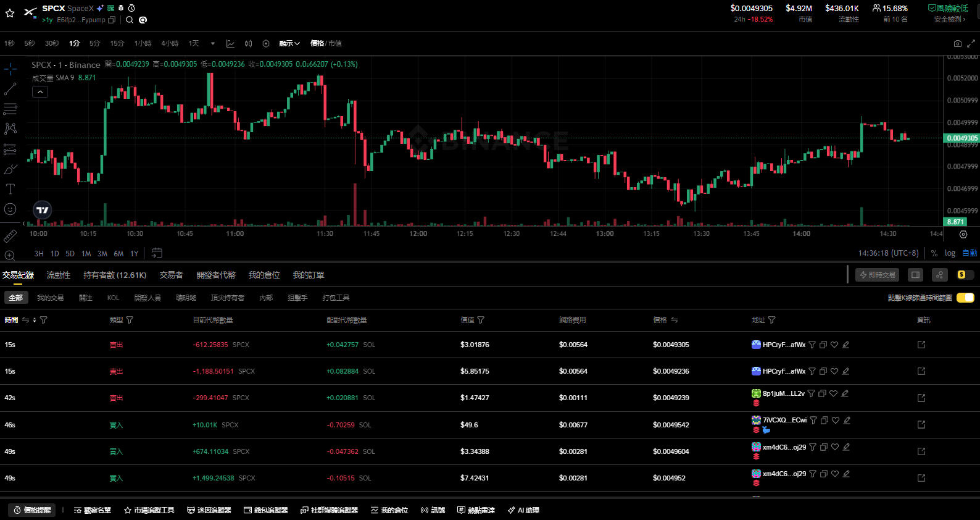
Task: Open 價格提醒 price alert button
Action: 32,510
